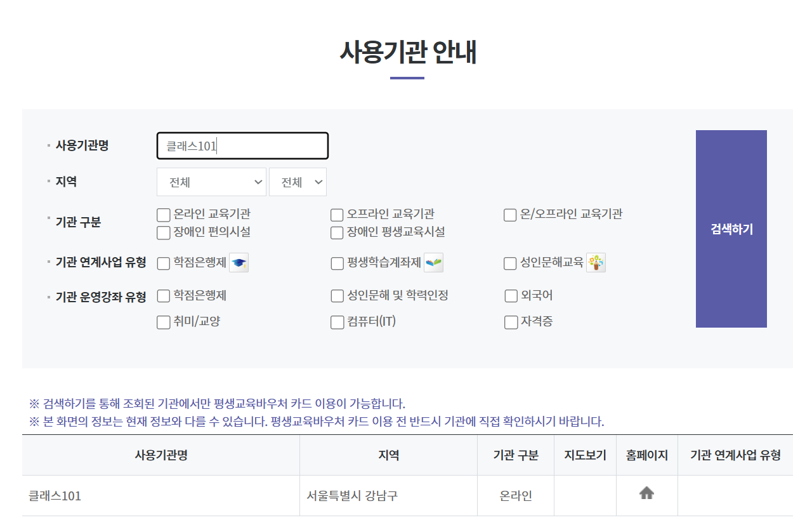Click the 클래스101 result row name
Screen dimensions: 812x527
pyautogui.click(x=55, y=496)
